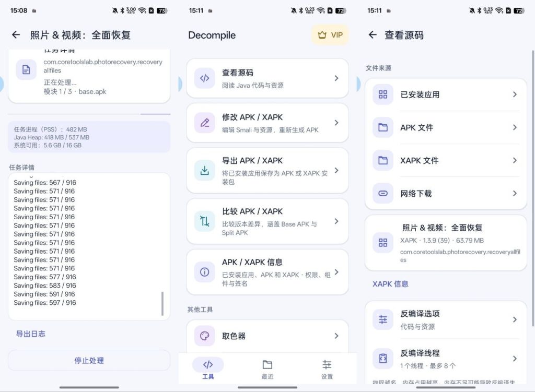Tap the APK 文件 folder icon
535x392 pixels.
click(x=383, y=127)
